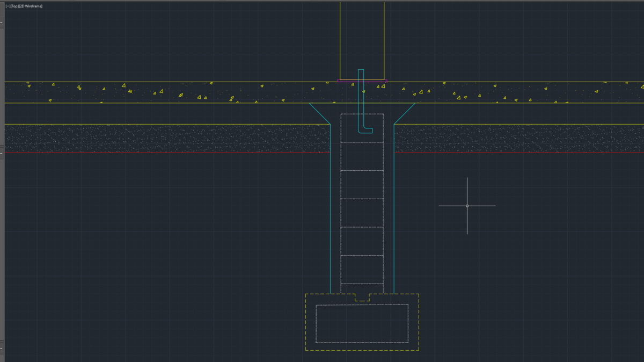Open the [-] viewport controls menu

point(8,6)
